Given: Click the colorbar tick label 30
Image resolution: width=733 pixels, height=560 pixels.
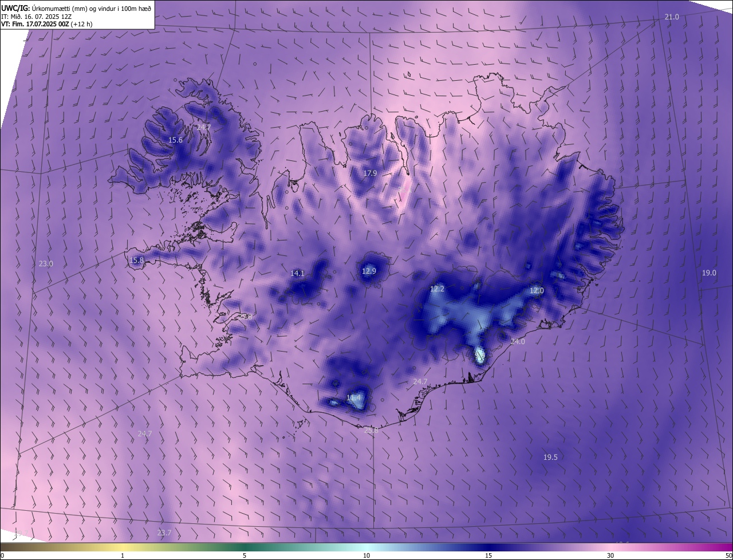Looking at the screenshot, I should [610, 555].
